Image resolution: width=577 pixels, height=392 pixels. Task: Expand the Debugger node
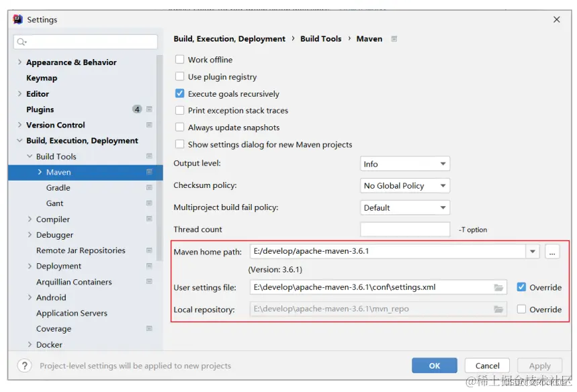coord(30,235)
